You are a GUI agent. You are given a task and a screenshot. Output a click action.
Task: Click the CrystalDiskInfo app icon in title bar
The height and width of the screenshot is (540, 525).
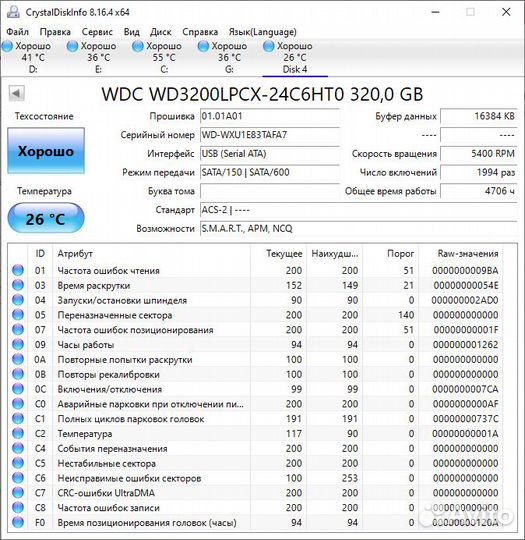[x=13, y=12]
